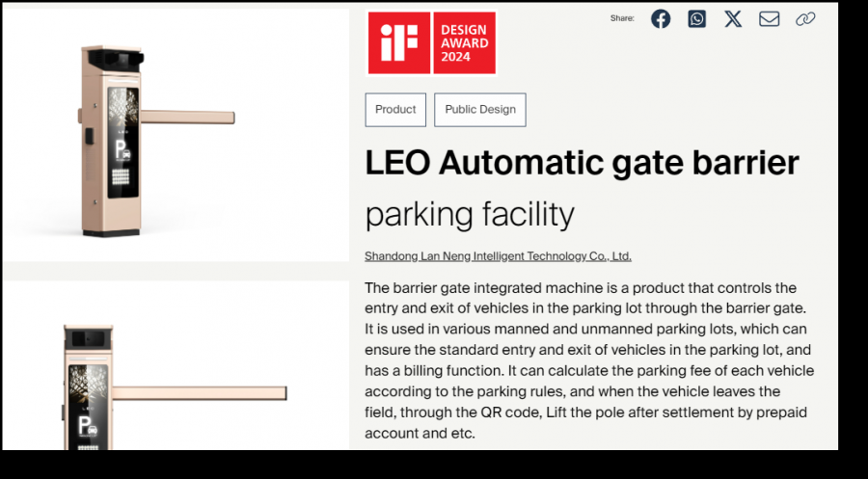Select the Public Design category tag
868x479 pixels.
click(x=480, y=110)
